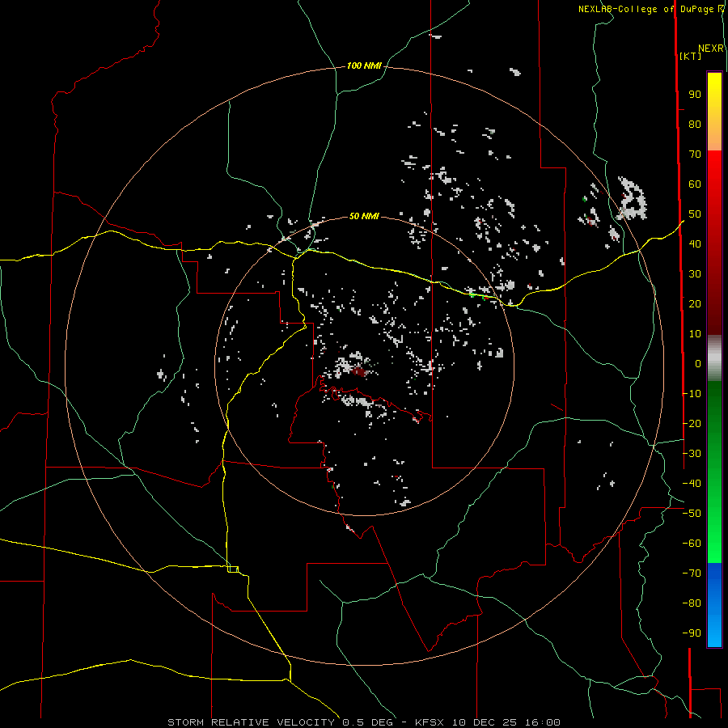Viewport: 728px width, 728px height.
Task: Select the 0 value on velocity scale
Action: coord(698,363)
